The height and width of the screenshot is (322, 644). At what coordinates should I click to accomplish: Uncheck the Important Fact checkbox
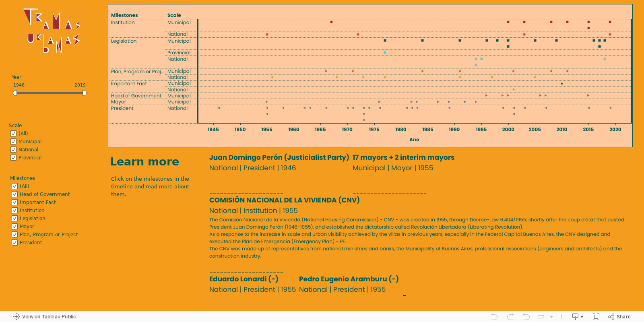click(14, 202)
